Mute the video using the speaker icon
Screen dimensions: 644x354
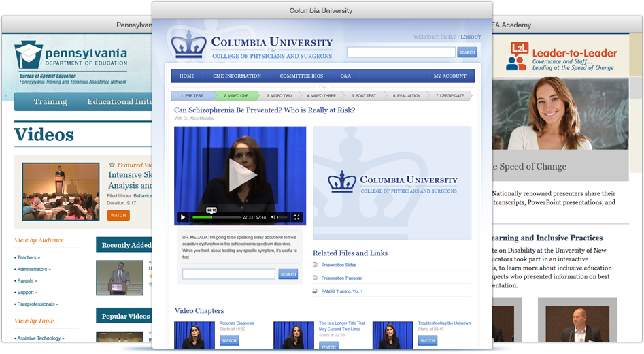click(x=273, y=217)
